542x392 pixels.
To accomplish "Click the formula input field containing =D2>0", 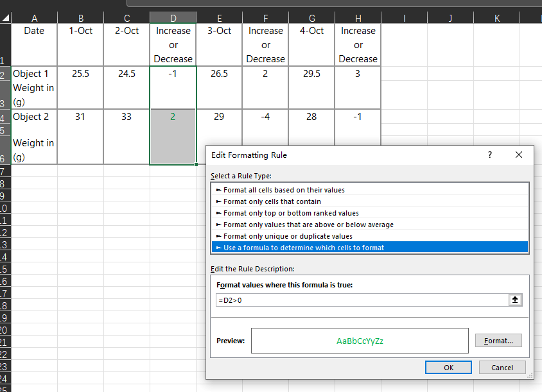I will pos(362,300).
